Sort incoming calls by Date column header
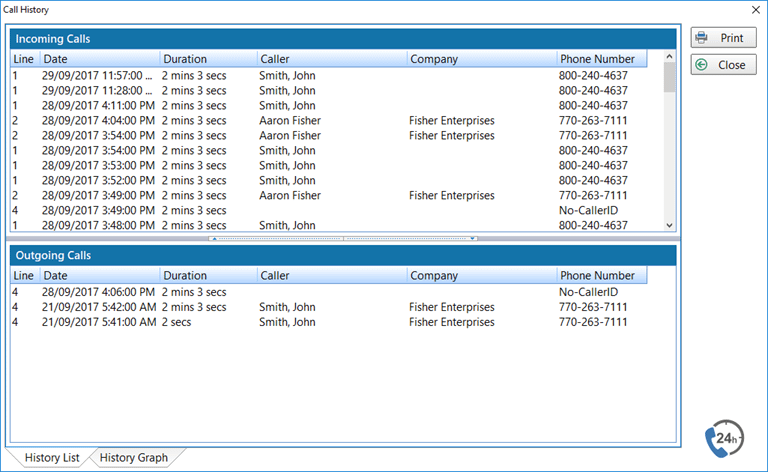 point(99,59)
